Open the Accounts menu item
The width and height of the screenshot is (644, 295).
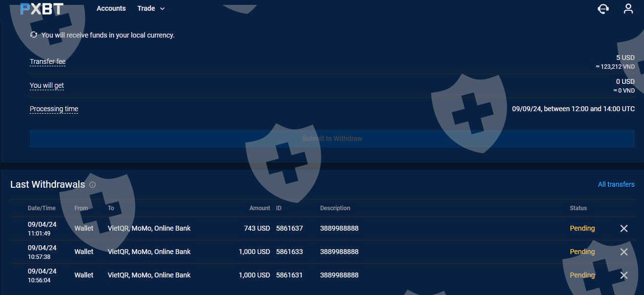(111, 8)
